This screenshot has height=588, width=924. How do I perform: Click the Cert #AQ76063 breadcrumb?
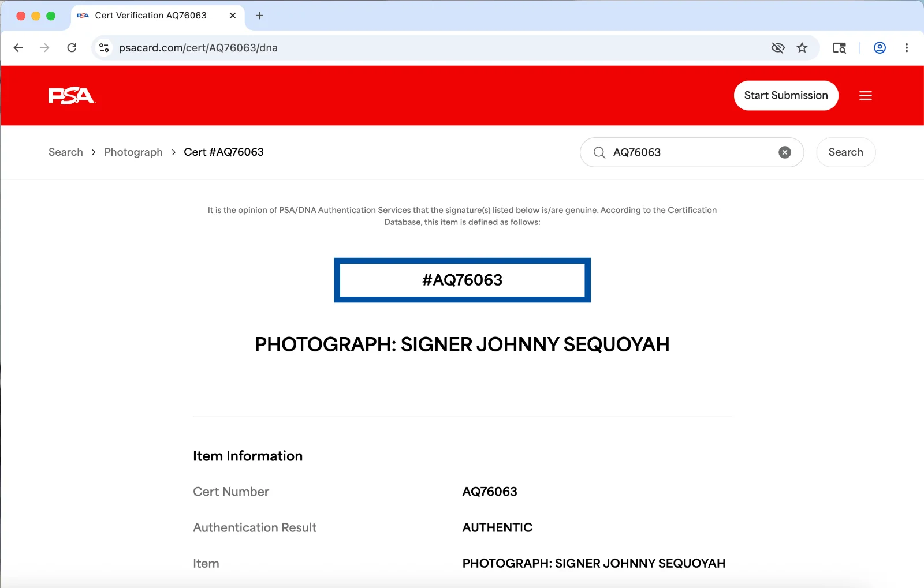point(223,152)
